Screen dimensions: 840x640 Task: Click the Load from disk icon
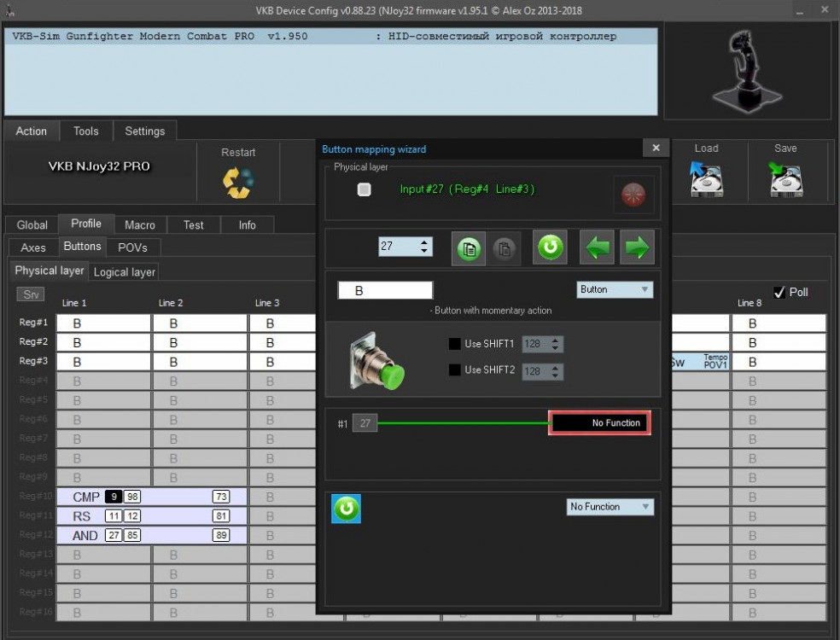click(705, 179)
